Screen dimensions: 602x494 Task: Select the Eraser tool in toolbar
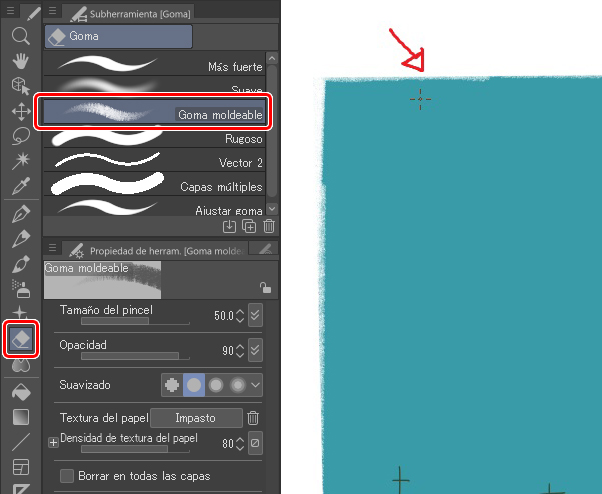tap(21, 339)
